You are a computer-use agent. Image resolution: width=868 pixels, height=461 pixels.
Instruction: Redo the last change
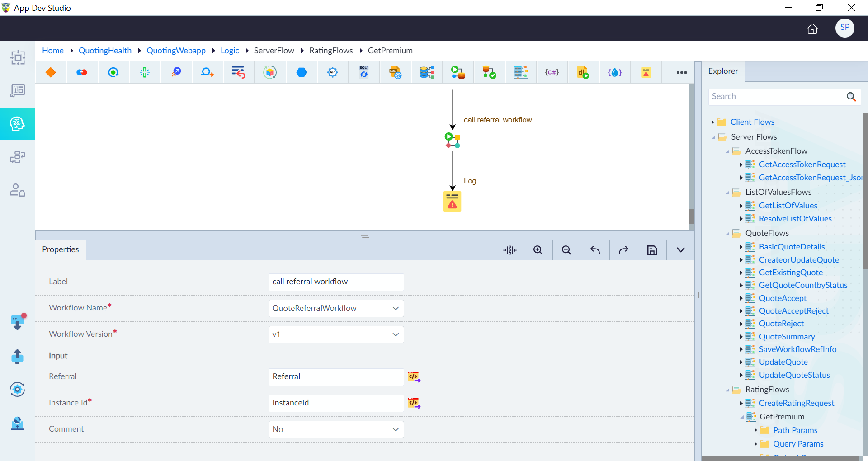[x=623, y=250]
